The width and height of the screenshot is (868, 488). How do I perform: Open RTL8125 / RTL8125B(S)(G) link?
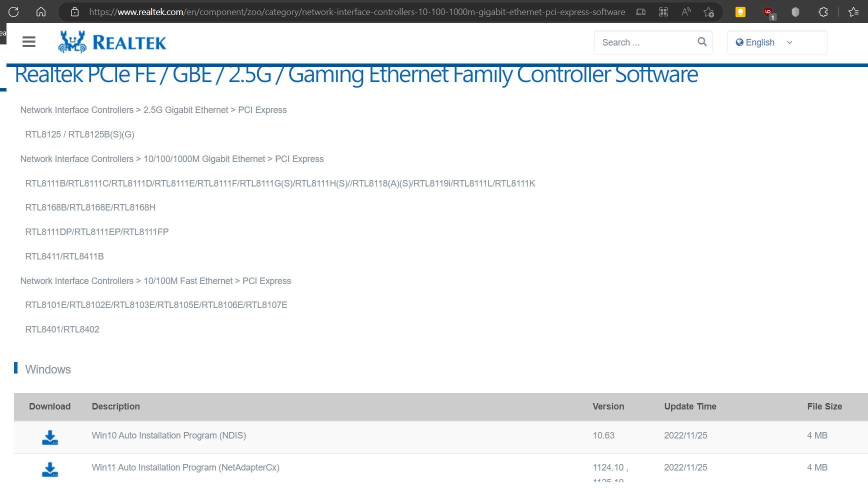click(x=80, y=134)
